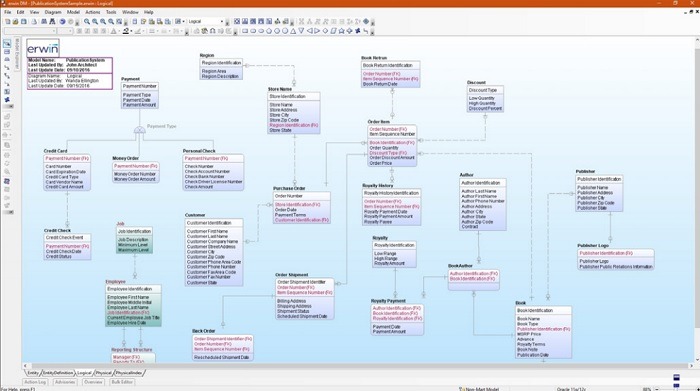Select the Author entity box
This screenshot has height=391, width=700.
click(x=483, y=204)
